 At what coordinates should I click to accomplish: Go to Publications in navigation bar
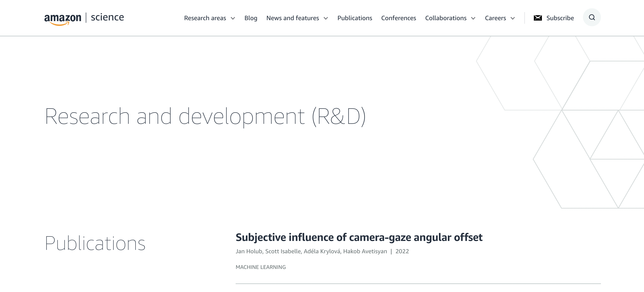(x=355, y=18)
